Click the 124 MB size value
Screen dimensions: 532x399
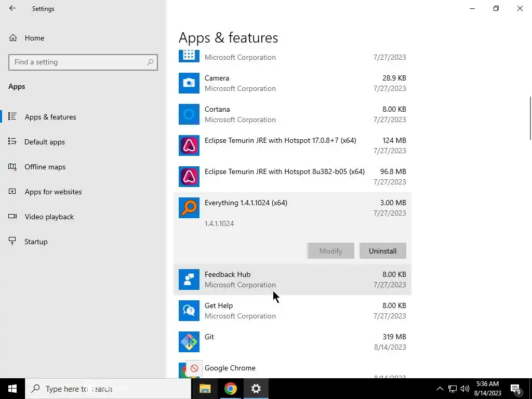tap(394, 140)
